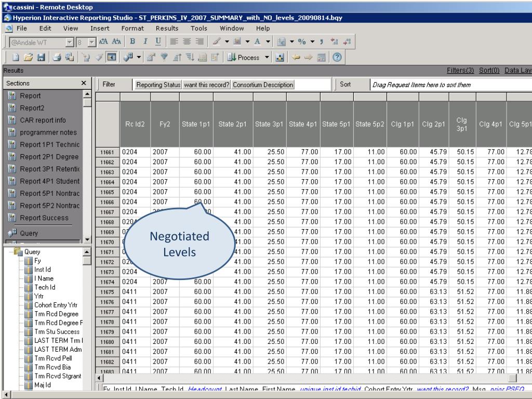This screenshot has width=532, height=399.
Task: Select the Report 1P1 section icon
Action: click(x=11, y=145)
